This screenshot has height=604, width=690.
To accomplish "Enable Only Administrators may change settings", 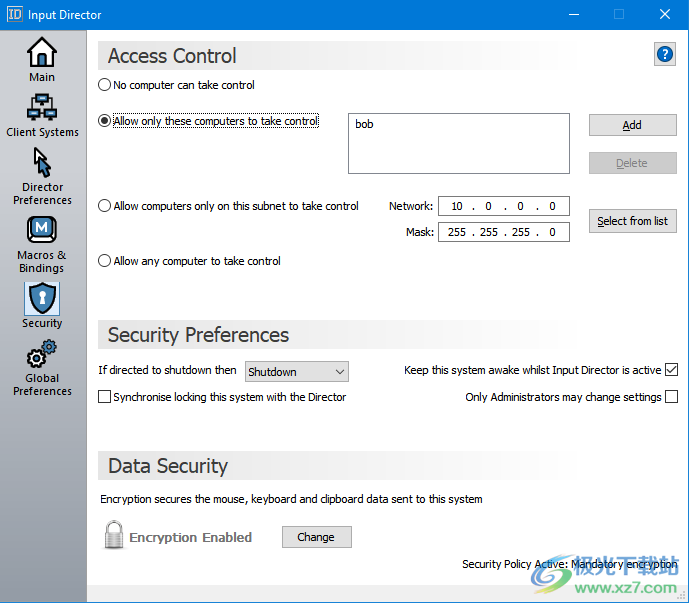I will [x=671, y=397].
